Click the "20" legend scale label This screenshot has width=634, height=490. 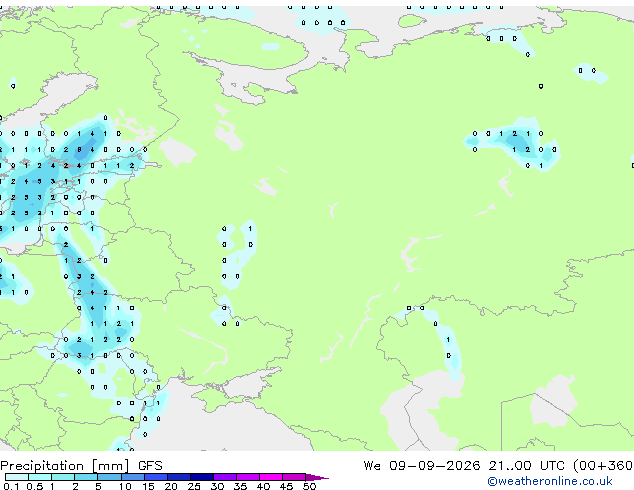(171, 486)
